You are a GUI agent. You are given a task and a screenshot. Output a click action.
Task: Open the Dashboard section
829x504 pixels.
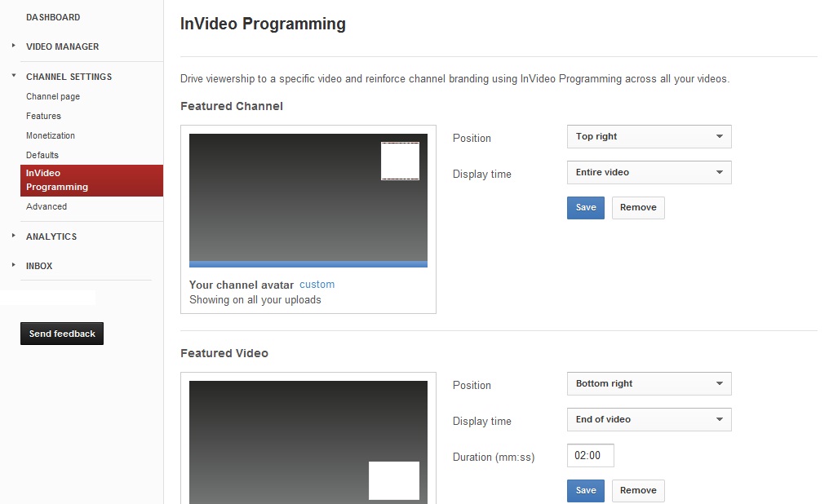click(53, 17)
